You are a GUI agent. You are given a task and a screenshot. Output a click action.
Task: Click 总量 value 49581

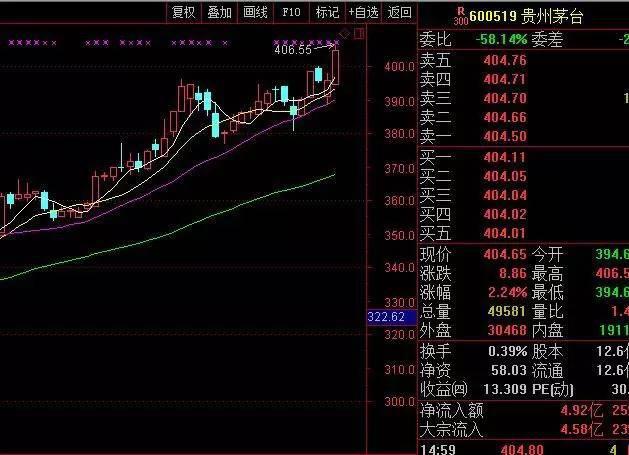pyautogui.click(x=507, y=311)
